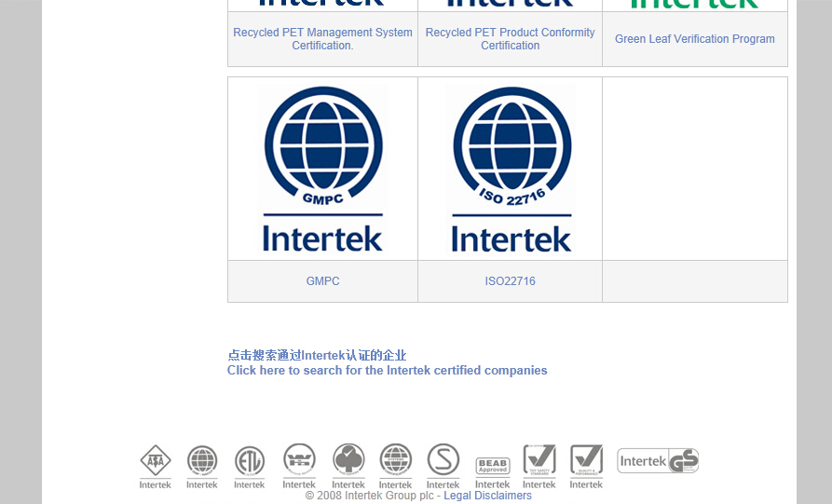Open the ISO22716 link
This screenshot has height=504, width=832.
510,281
